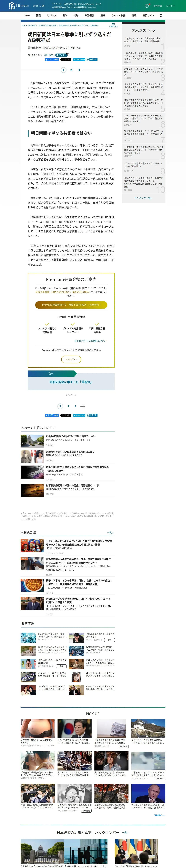Open the ライフ・教養 navigation menu
This screenshot has width=186, height=868.
click(118, 15)
